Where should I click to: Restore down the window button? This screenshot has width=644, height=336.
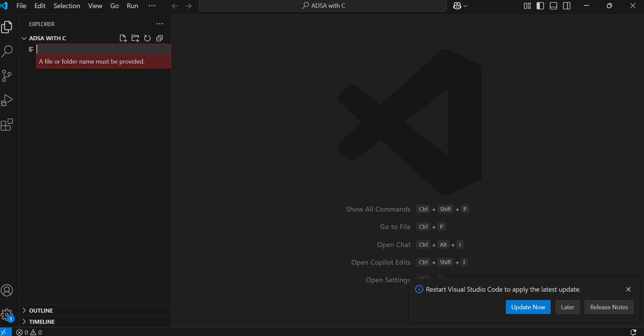pyautogui.click(x=609, y=6)
